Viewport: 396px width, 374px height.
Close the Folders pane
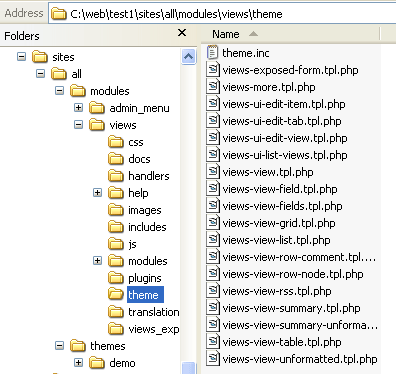[x=182, y=33]
